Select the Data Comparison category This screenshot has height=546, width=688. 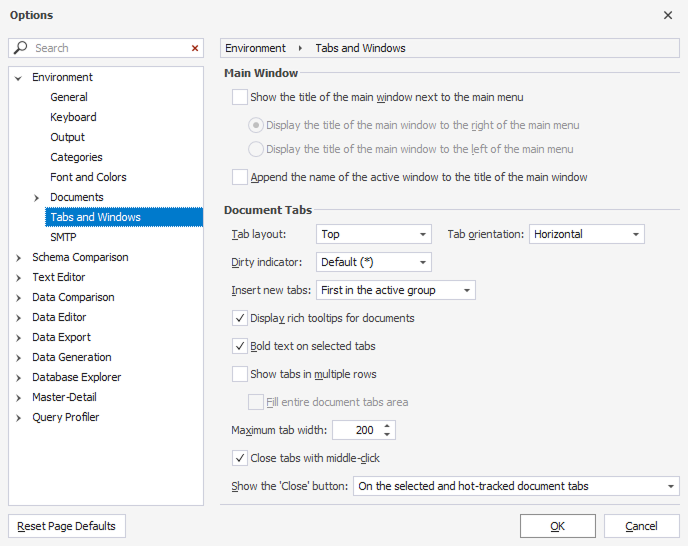[x=73, y=297]
